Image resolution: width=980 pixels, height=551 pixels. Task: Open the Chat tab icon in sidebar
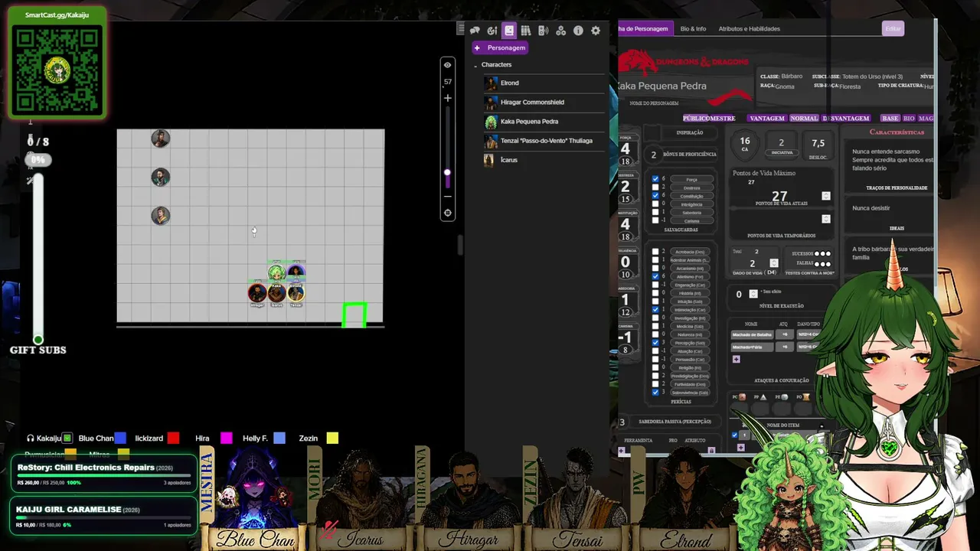tap(475, 31)
